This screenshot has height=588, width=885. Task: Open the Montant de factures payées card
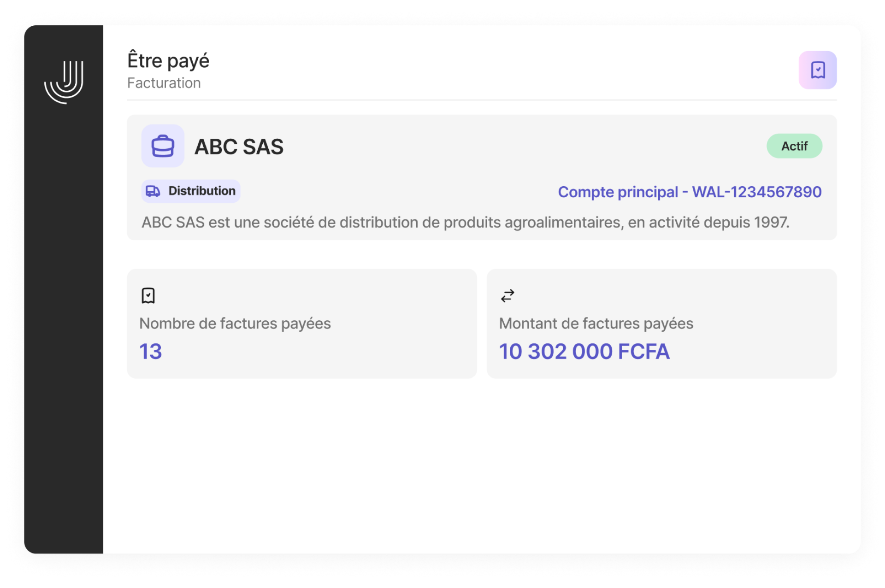tap(661, 323)
